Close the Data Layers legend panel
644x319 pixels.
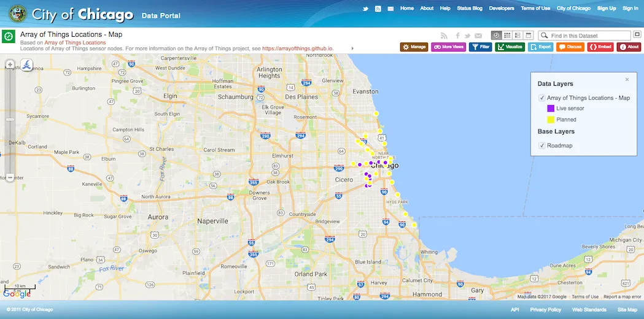coord(627,80)
